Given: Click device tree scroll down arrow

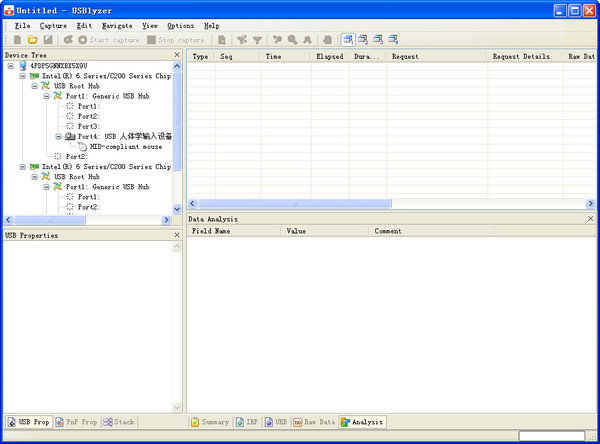Looking at the screenshot, I should click(x=177, y=209).
